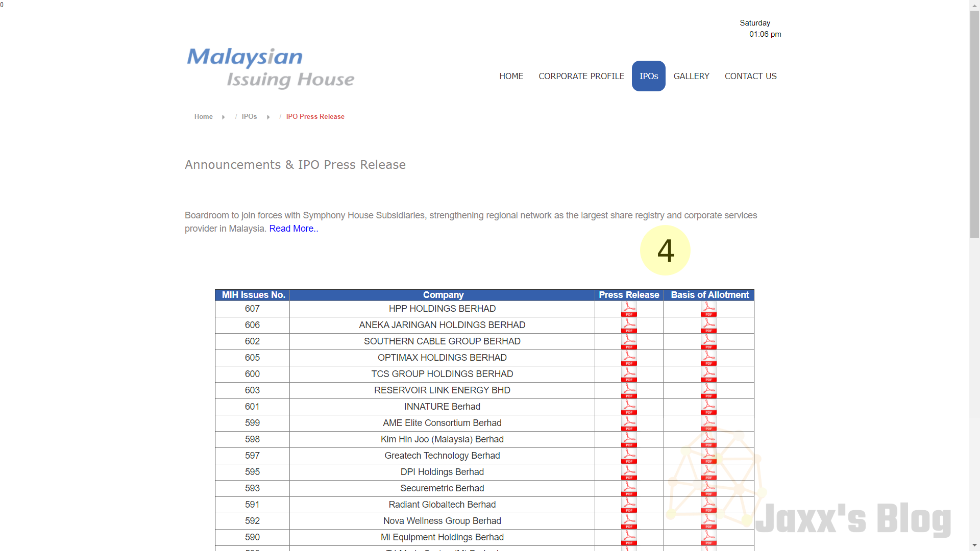Image resolution: width=980 pixels, height=551 pixels.
Task: Switch to the GALLERY menu item
Action: coord(691,76)
